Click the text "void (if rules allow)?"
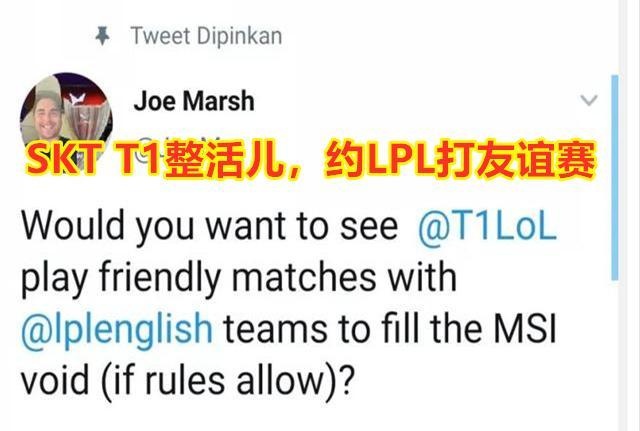The height and width of the screenshot is (431, 640). (186, 380)
